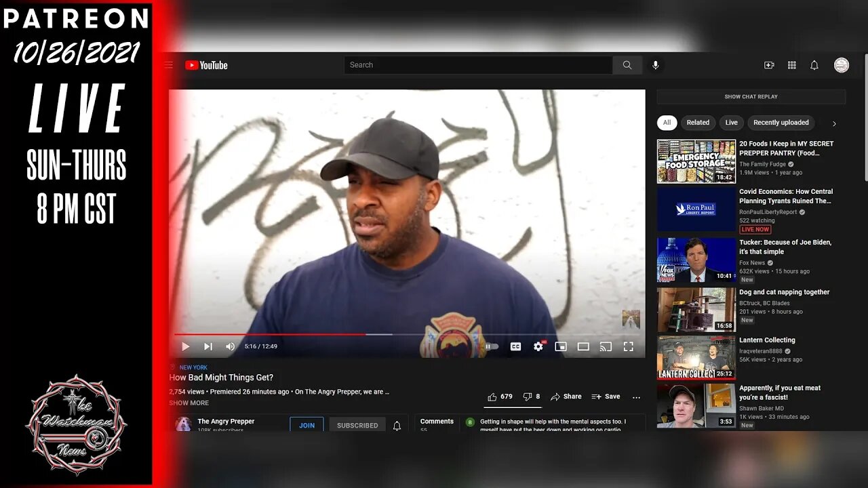Screen dimensions: 868x488
Task: Click the SUBSCRIBED button
Action: coord(357,425)
